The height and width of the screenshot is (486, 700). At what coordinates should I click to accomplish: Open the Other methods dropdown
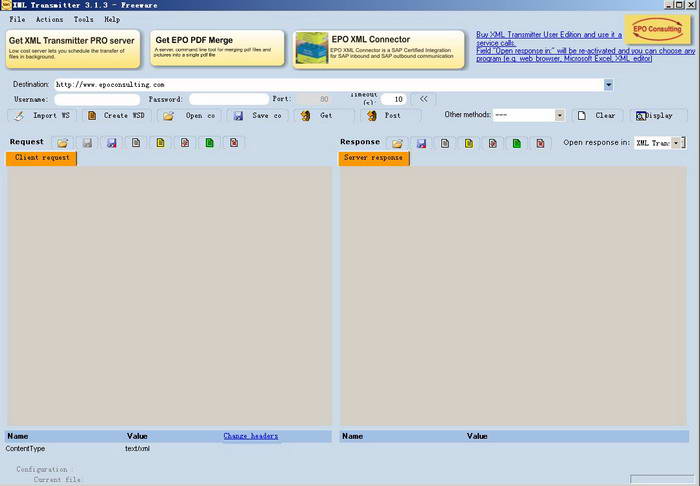point(559,116)
